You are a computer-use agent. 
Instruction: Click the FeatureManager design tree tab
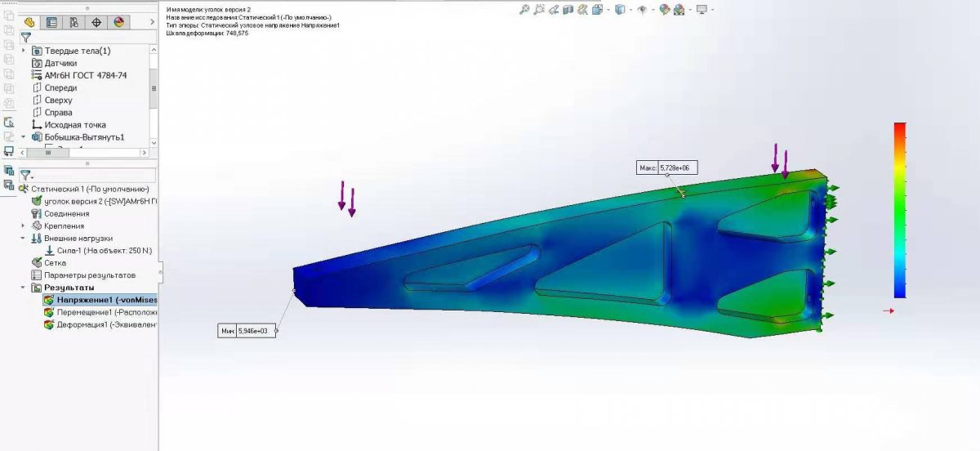tap(29, 23)
